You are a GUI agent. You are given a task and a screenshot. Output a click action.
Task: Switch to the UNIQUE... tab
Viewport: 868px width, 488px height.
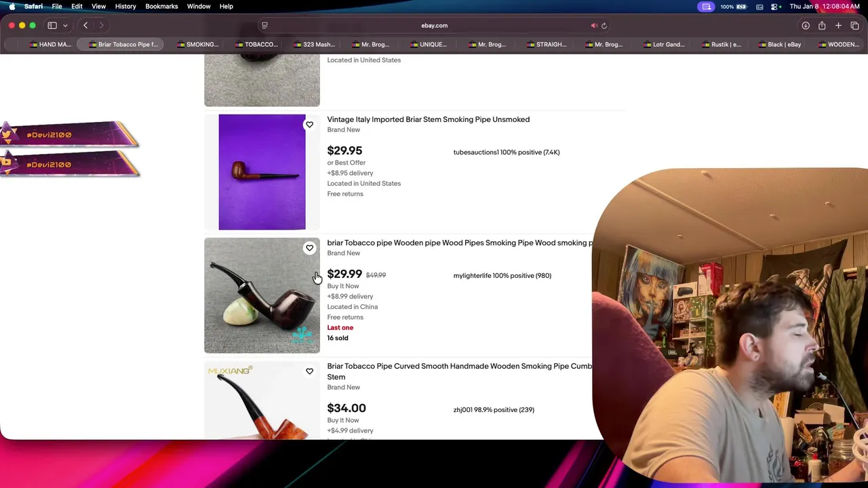tap(428, 45)
